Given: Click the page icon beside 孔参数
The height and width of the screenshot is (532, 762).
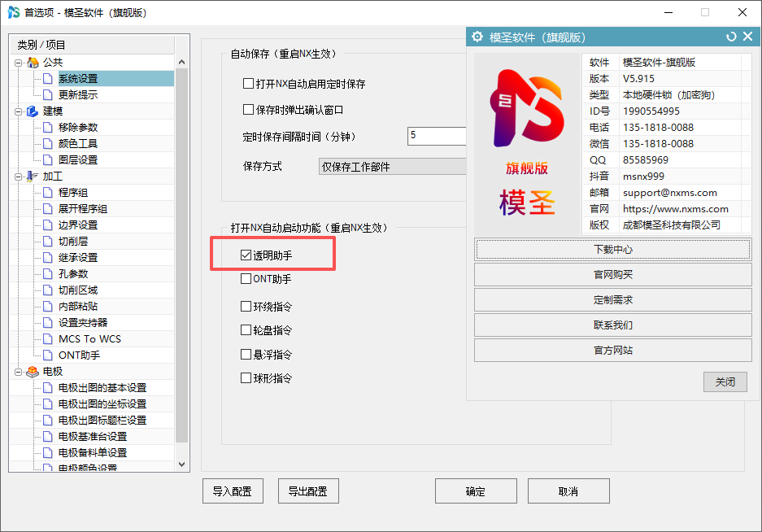Looking at the screenshot, I should click(x=48, y=274).
